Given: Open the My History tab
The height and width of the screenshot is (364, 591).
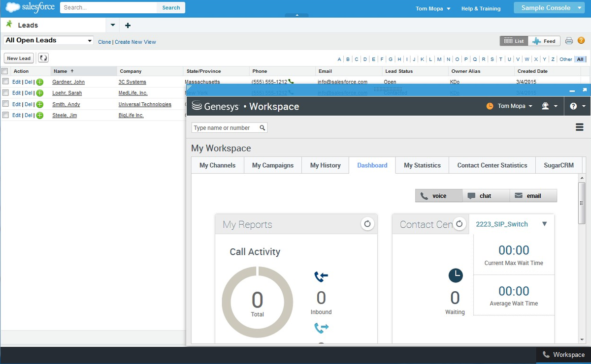Looking at the screenshot, I should [325, 165].
